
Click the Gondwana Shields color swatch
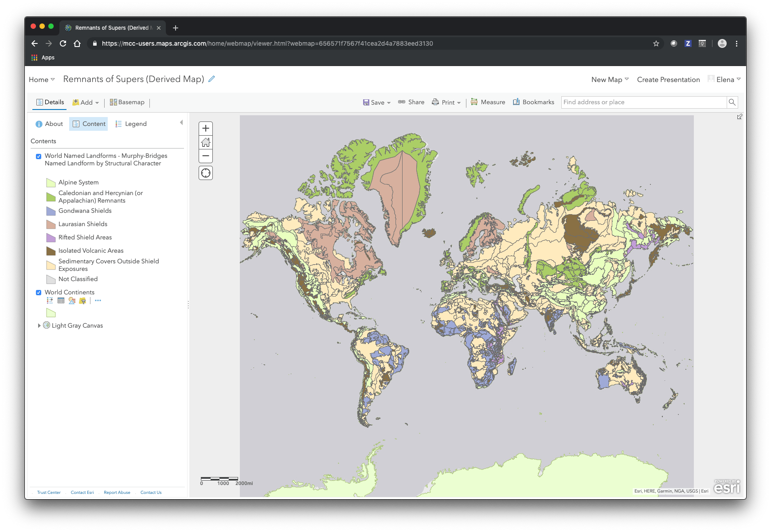(x=51, y=211)
